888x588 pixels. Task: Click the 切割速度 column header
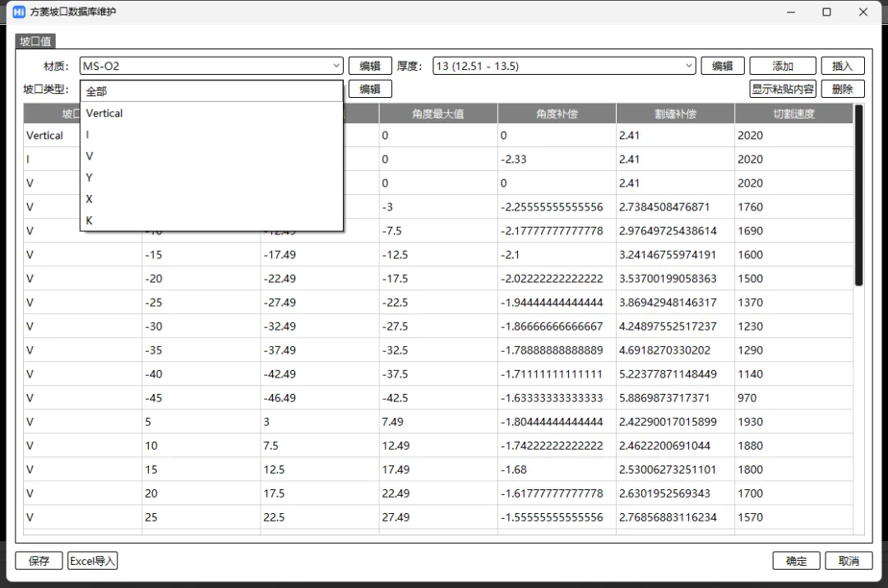click(793, 113)
